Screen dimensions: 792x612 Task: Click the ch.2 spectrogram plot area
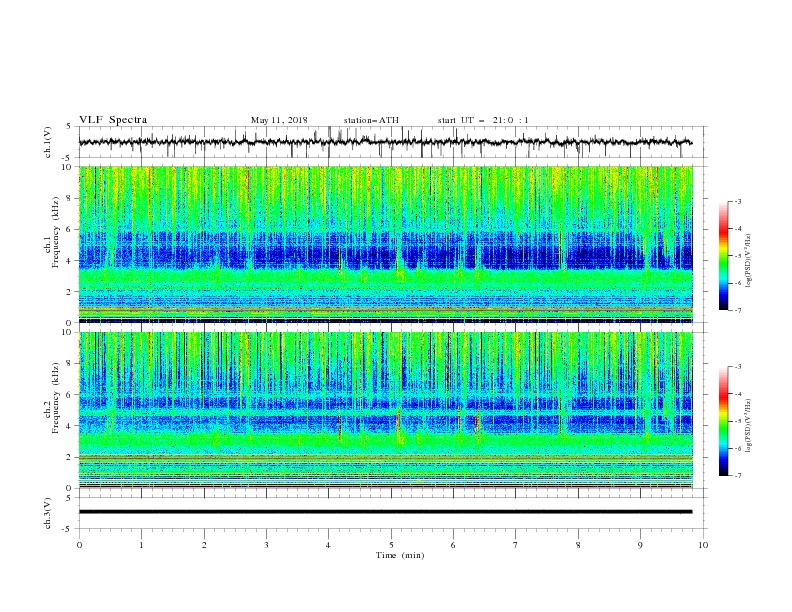tap(386, 410)
